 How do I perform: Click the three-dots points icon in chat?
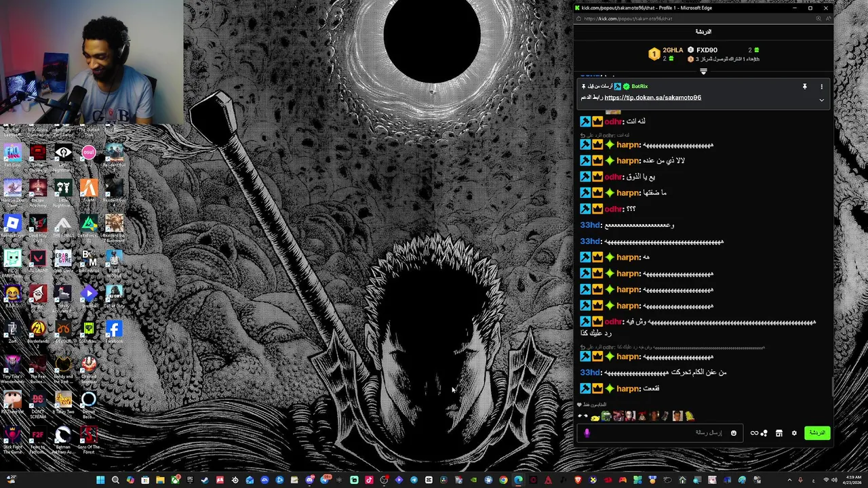click(x=764, y=433)
